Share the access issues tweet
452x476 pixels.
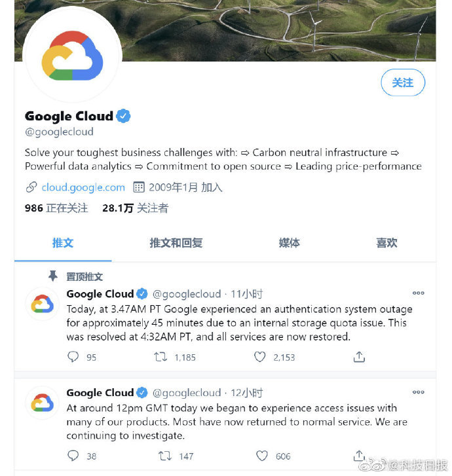tap(359, 456)
